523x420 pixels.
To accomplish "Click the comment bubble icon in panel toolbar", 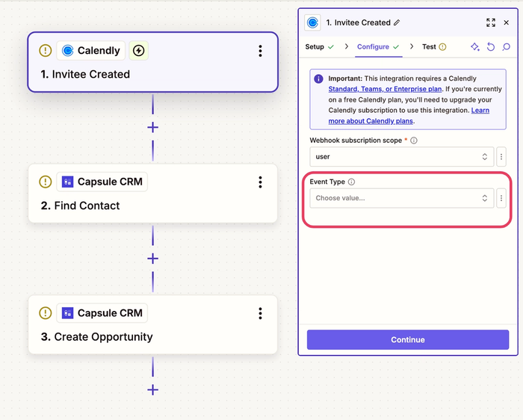I will [507, 46].
